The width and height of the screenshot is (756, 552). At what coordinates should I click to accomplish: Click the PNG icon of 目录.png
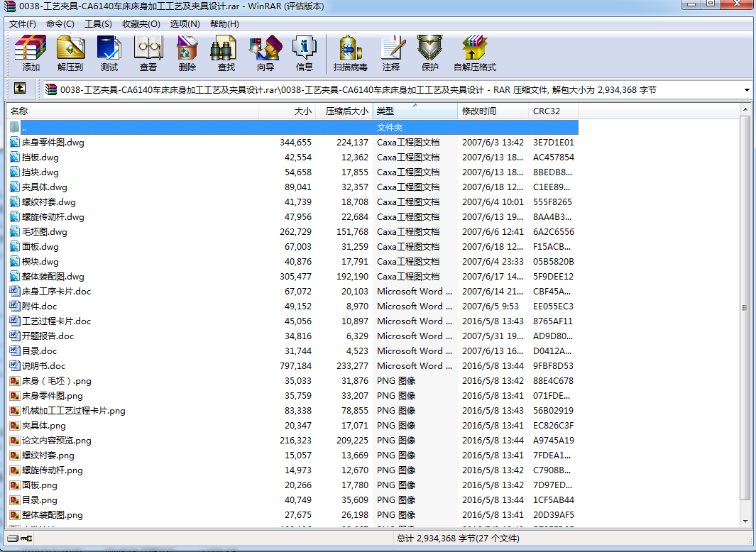click(15, 500)
